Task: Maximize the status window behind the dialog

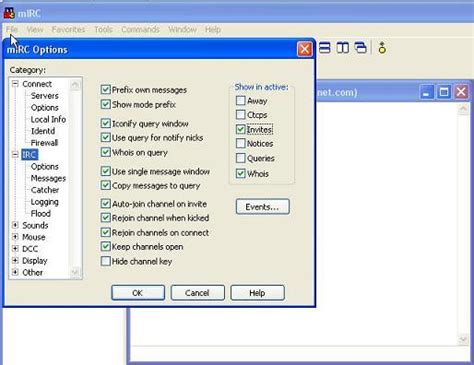Action: tap(444, 92)
